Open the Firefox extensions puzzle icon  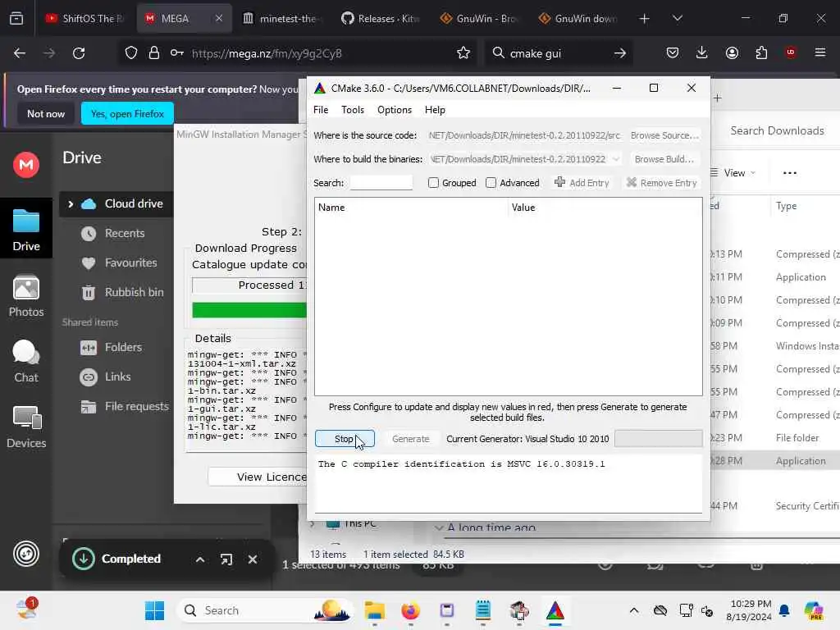pos(761,52)
